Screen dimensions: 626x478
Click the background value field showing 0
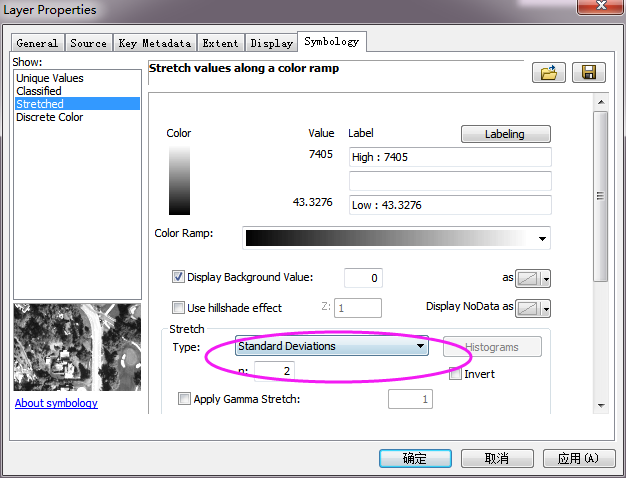point(363,278)
